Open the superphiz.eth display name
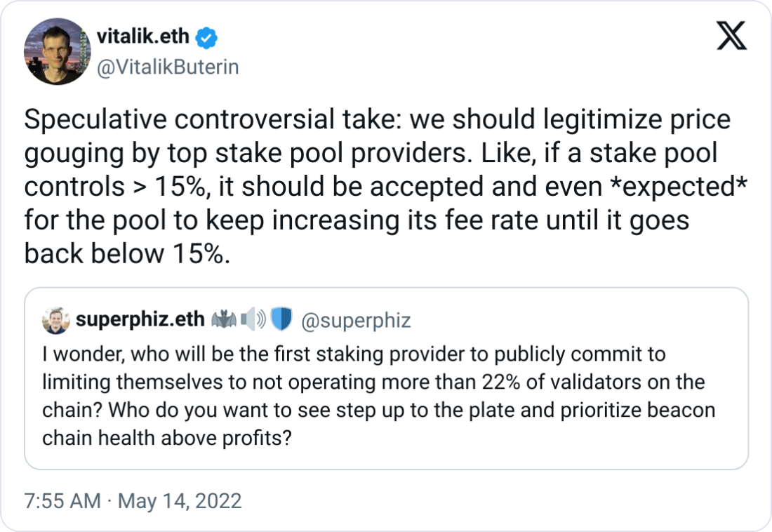772x532 pixels. coord(140,319)
